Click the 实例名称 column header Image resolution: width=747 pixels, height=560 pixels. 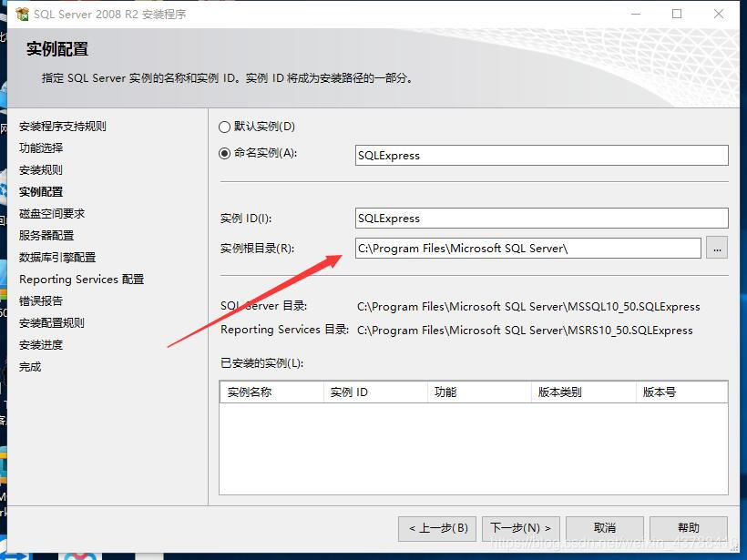click(271, 392)
